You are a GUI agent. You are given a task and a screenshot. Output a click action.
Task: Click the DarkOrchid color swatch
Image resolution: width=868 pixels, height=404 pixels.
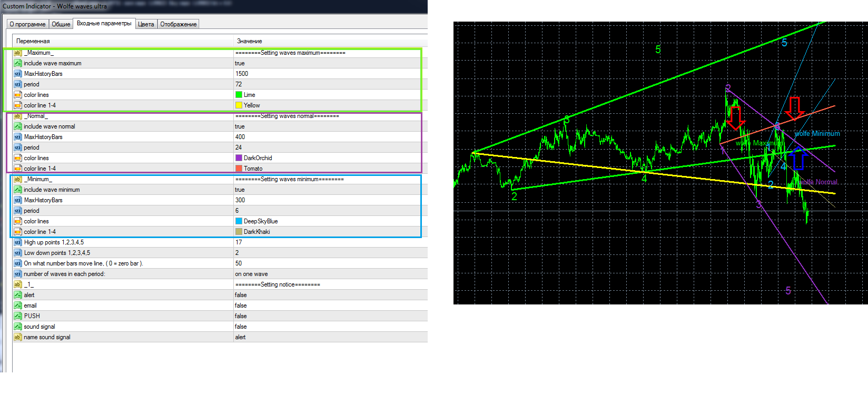239,158
